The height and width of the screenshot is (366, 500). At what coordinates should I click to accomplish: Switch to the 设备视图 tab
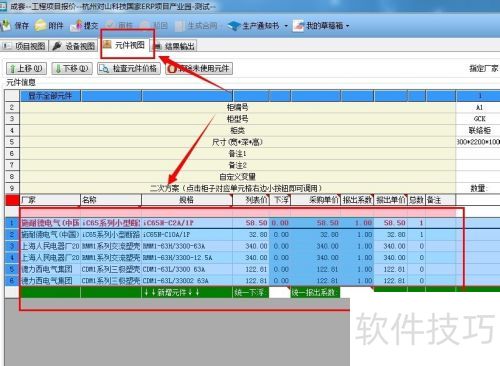pos(74,46)
